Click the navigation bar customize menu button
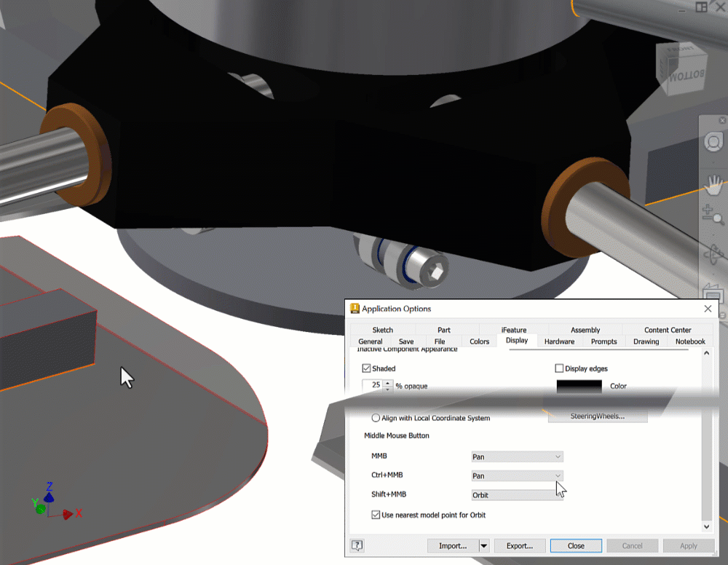 [x=723, y=315]
